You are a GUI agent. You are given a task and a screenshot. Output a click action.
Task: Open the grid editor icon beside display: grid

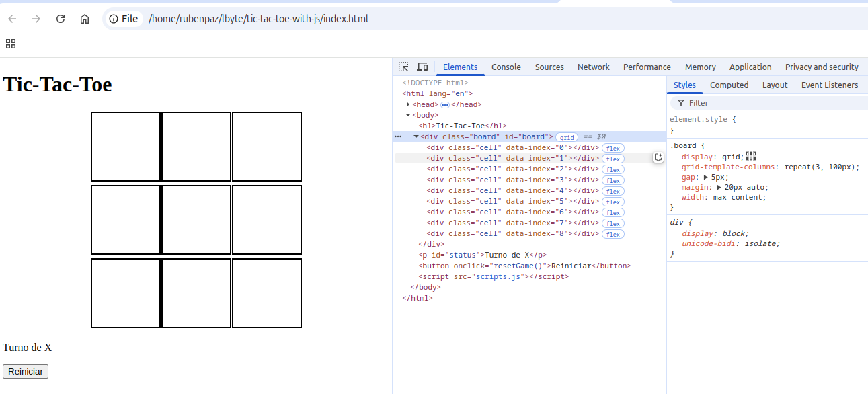coord(751,157)
